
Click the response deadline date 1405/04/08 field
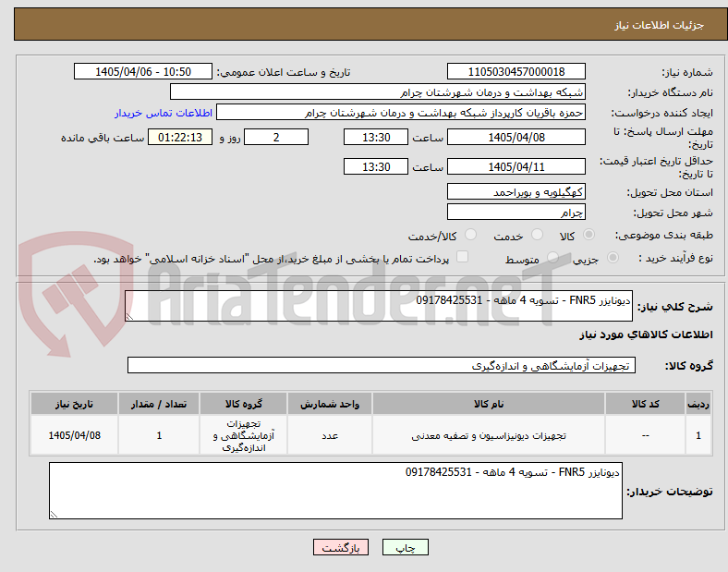pyautogui.click(x=516, y=137)
